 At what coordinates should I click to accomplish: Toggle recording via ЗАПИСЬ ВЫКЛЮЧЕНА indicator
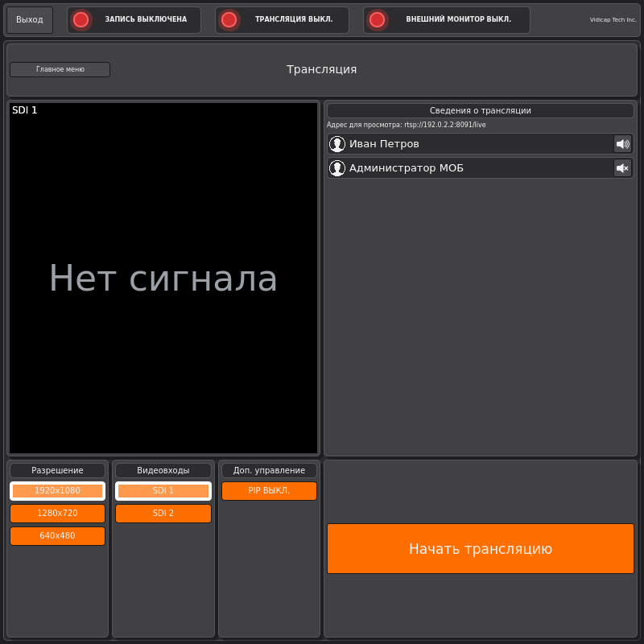(x=134, y=19)
